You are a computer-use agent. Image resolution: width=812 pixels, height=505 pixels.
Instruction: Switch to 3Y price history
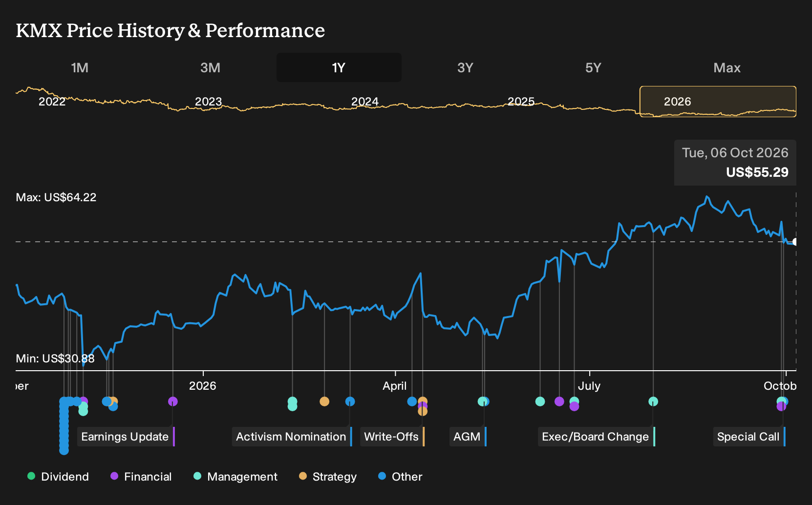coord(465,67)
